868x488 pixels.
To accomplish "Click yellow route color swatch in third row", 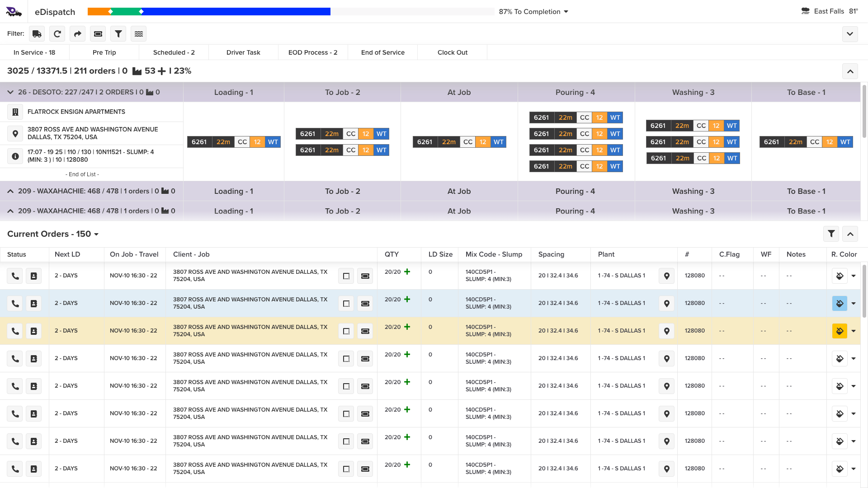I will 840,331.
